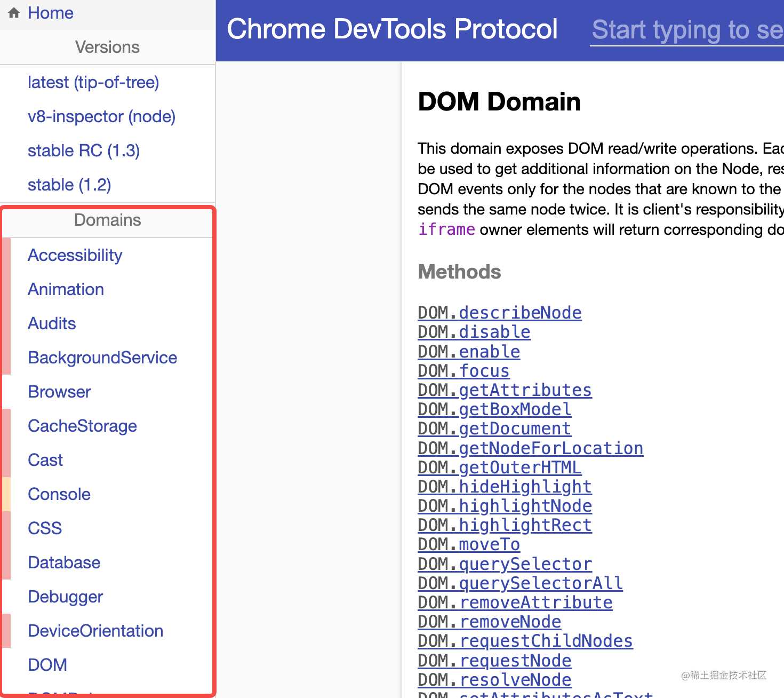Open DOM.querySelector method
Viewport: 784px width, 698px height.
[505, 564]
